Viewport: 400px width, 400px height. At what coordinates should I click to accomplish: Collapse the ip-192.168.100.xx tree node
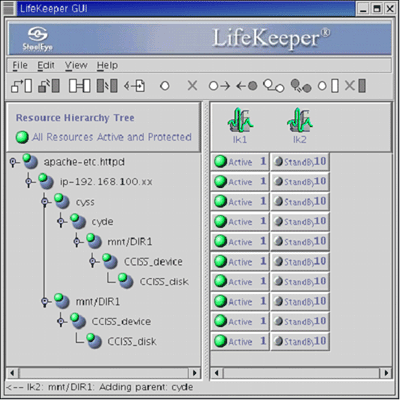pyautogui.click(x=29, y=182)
